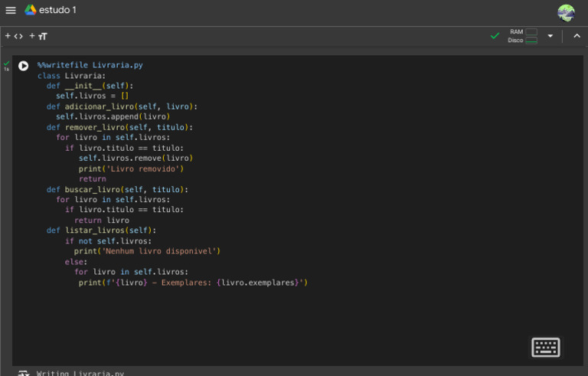The height and width of the screenshot is (376, 588).
Task: Run the Livraria.py code cell
Action: point(23,66)
